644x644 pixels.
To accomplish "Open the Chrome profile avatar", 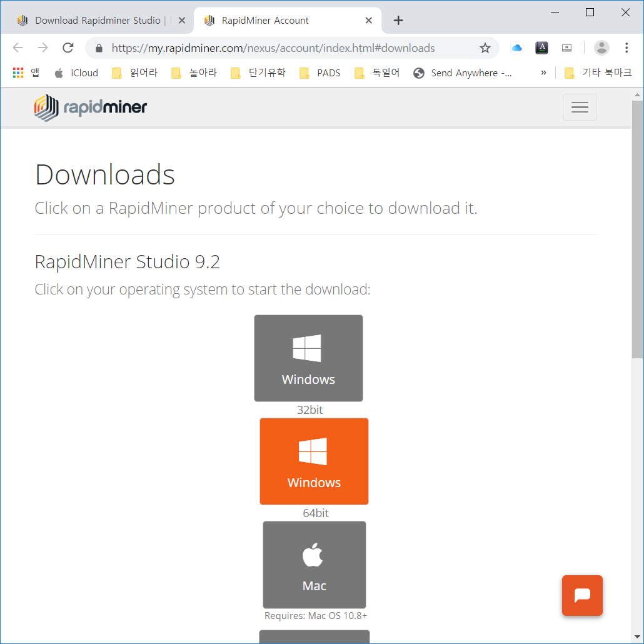I will [x=601, y=48].
